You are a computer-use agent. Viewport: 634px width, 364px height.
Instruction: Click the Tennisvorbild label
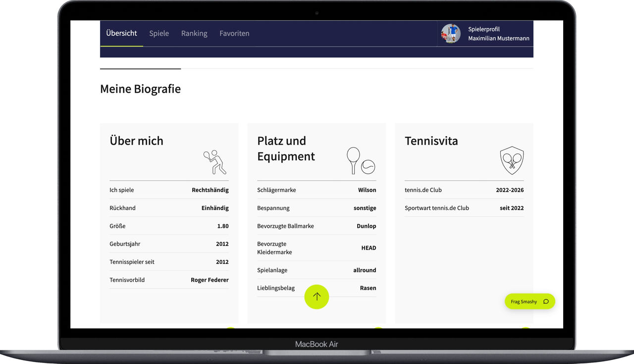click(127, 280)
